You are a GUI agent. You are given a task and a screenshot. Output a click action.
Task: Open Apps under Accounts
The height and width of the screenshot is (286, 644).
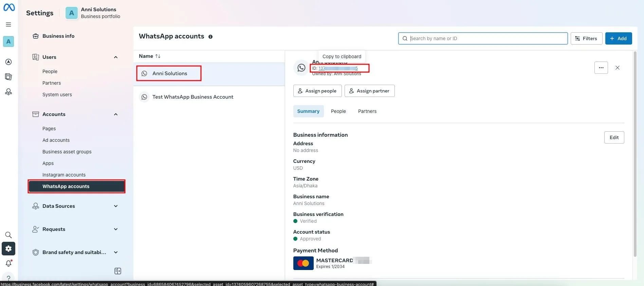tap(48, 163)
